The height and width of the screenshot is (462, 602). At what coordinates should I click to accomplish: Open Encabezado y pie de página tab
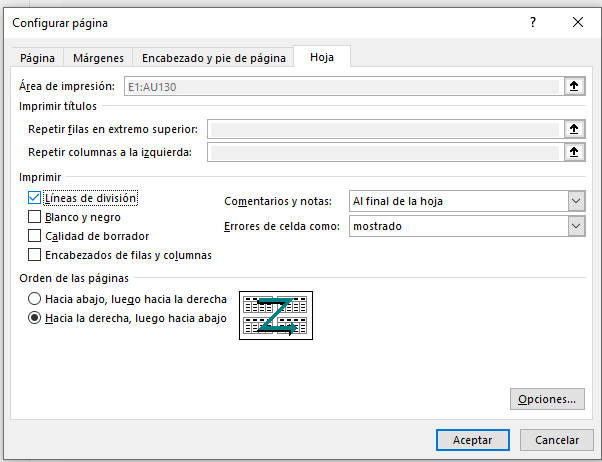pyautogui.click(x=214, y=59)
